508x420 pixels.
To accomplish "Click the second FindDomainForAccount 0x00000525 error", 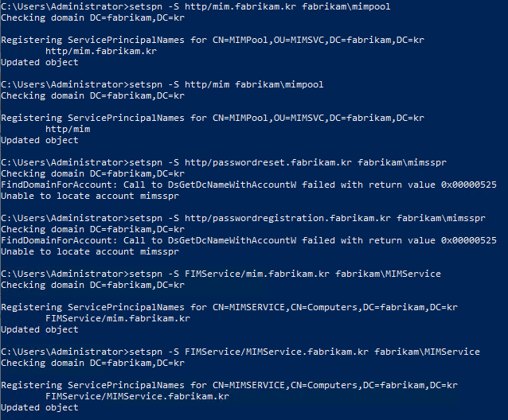I will 248,240.
